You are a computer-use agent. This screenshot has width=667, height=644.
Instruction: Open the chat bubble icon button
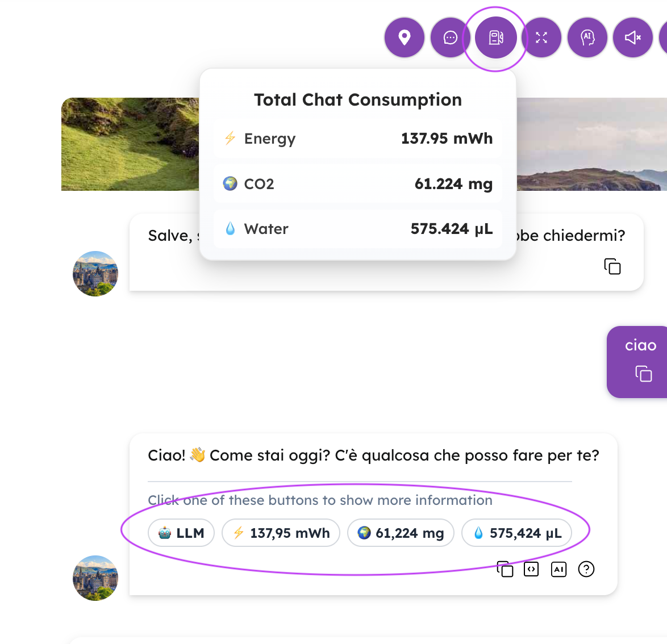tap(450, 37)
